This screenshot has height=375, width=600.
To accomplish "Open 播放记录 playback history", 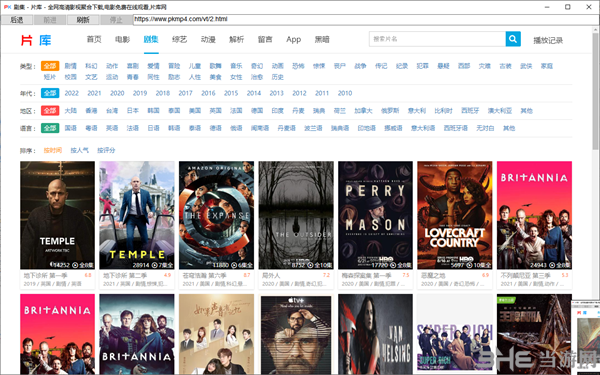I will (x=548, y=40).
